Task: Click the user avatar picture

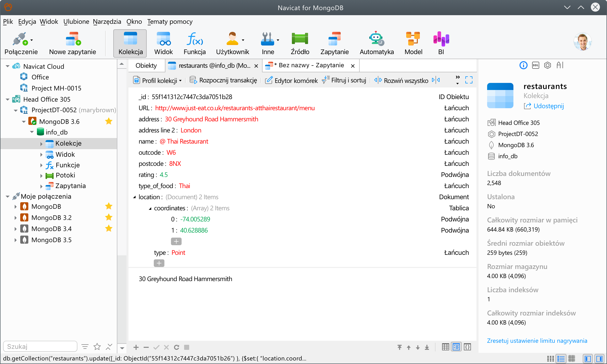Action: point(582,42)
